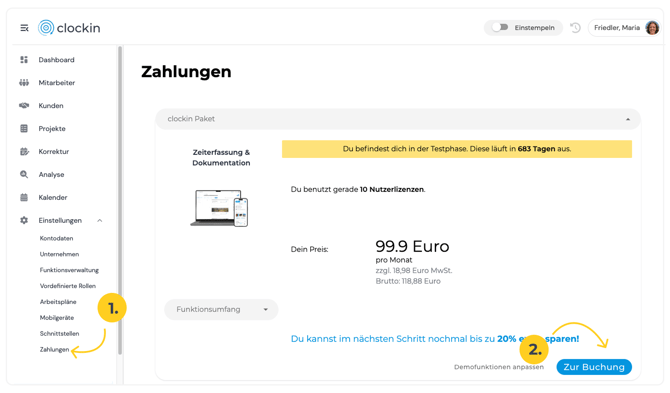This screenshot has width=670, height=393.
Task: Toggle the Einstempeln switch
Action: tap(500, 27)
